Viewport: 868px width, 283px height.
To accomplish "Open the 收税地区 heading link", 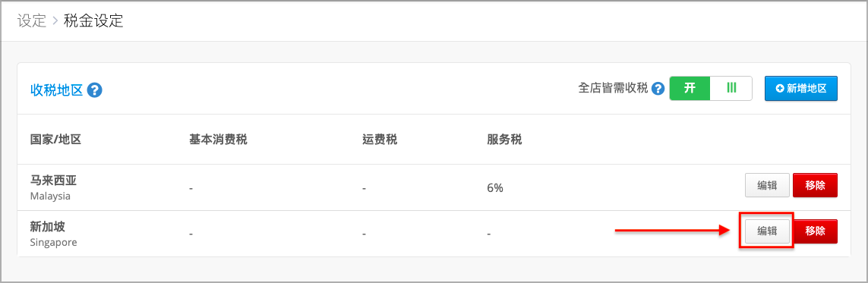I will click(x=56, y=89).
